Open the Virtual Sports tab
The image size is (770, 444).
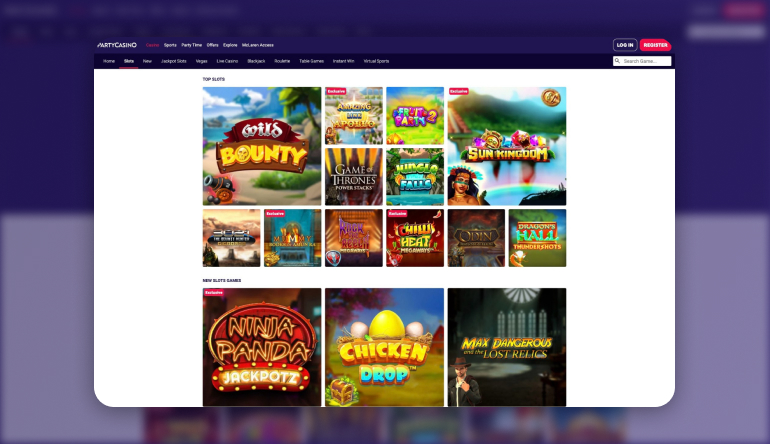coord(376,61)
